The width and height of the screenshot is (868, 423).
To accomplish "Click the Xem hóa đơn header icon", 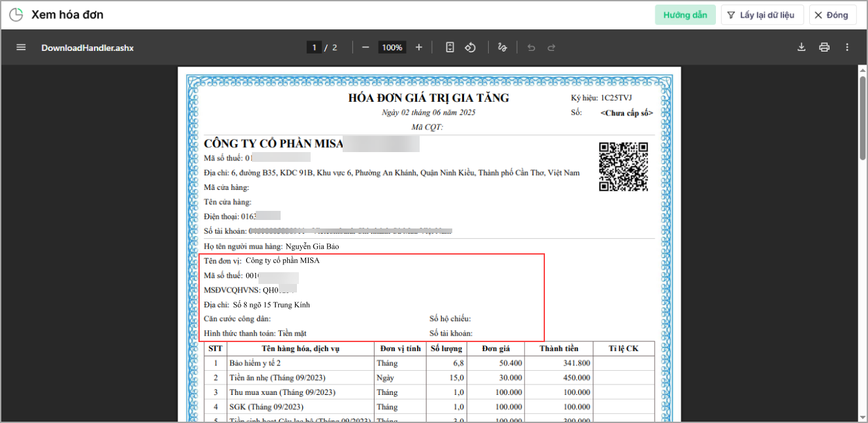I will [x=16, y=15].
